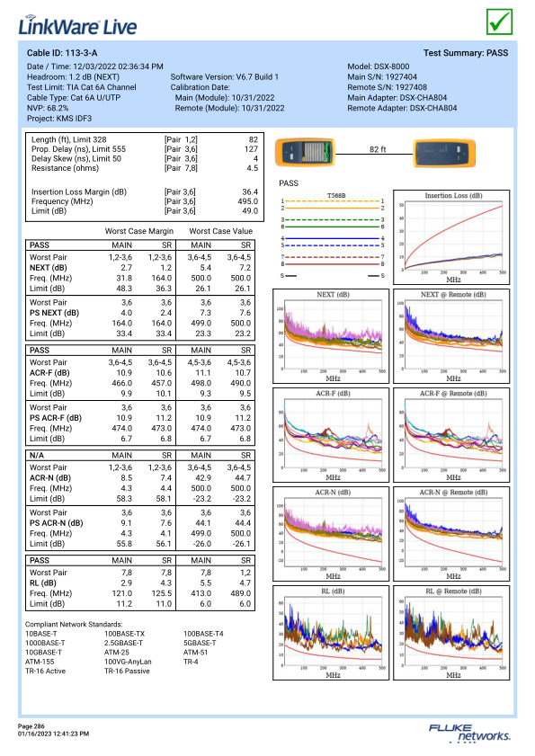The height and width of the screenshot is (756, 535).
Task: Click the T568B wire map diagram
Action: click(333, 236)
